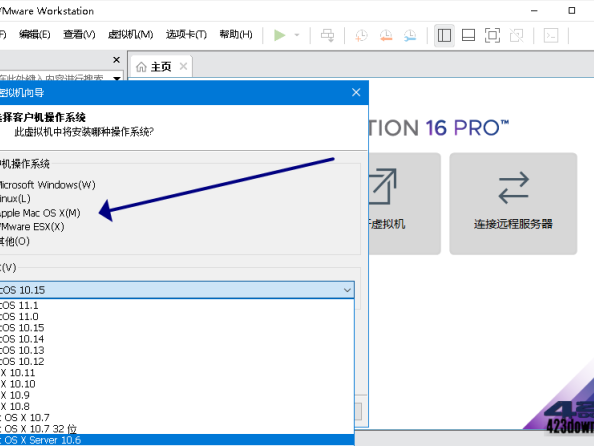594x446 pixels.
Task: Select Linux(L) guest OS option
Action: [15, 199]
